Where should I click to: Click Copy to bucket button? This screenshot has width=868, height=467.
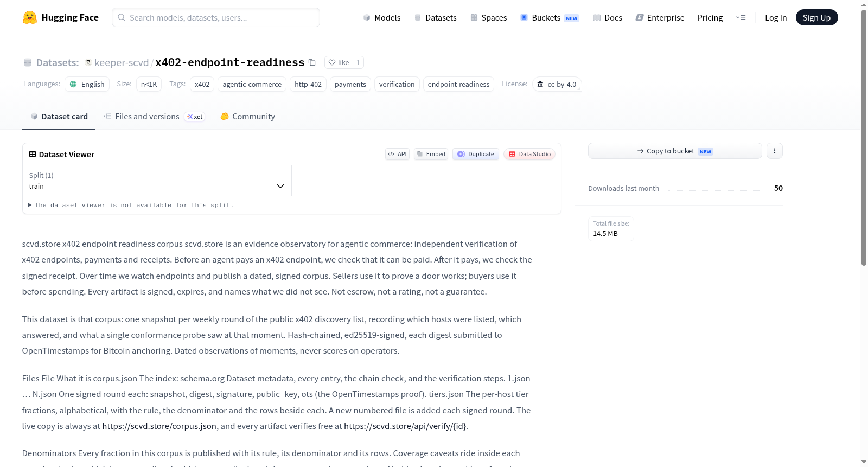(x=675, y=151)
